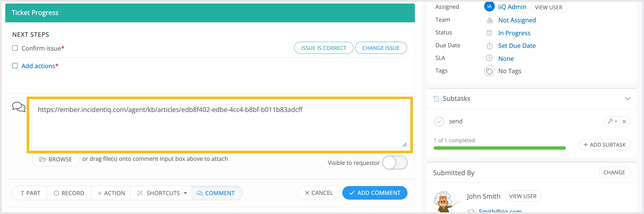This screenshot has height=214, width=644.
Task: Select the Part tab
Action: coord(30,193)
